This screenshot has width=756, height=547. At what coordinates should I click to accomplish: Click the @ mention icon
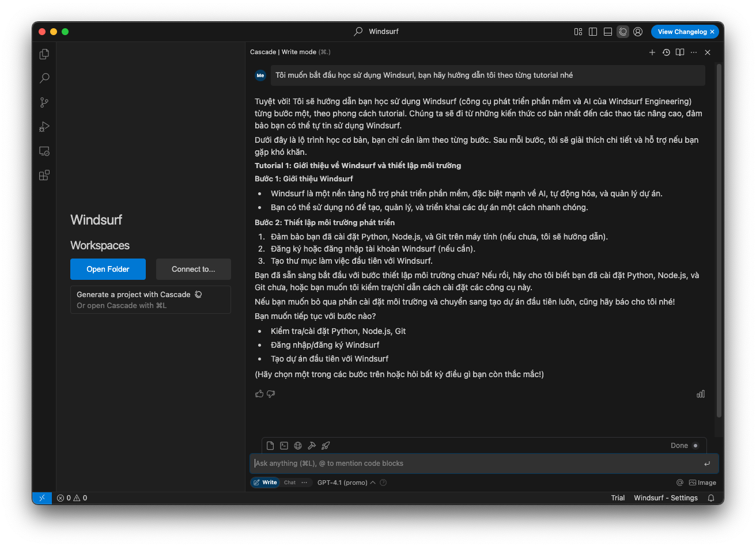tap(680, 483)
